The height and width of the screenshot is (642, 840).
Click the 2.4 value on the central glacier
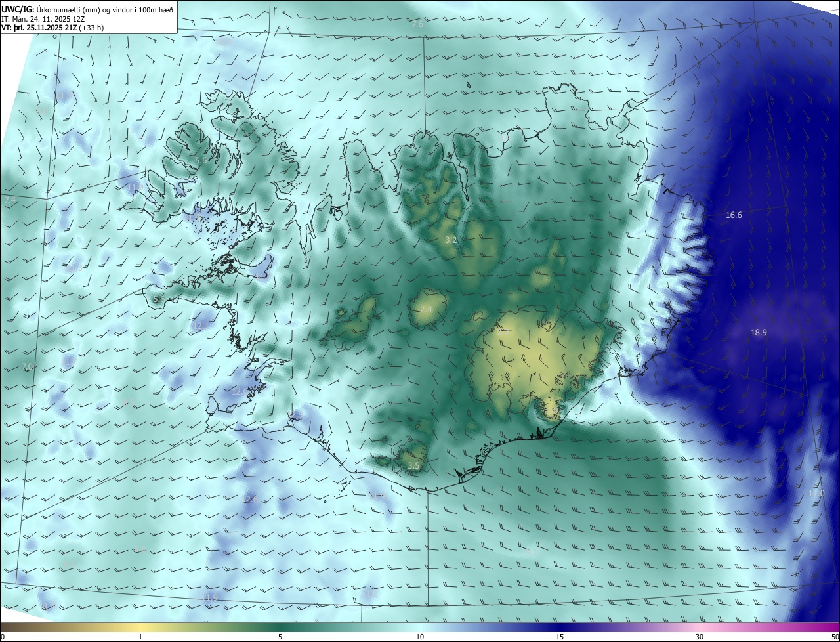(426, 310)
